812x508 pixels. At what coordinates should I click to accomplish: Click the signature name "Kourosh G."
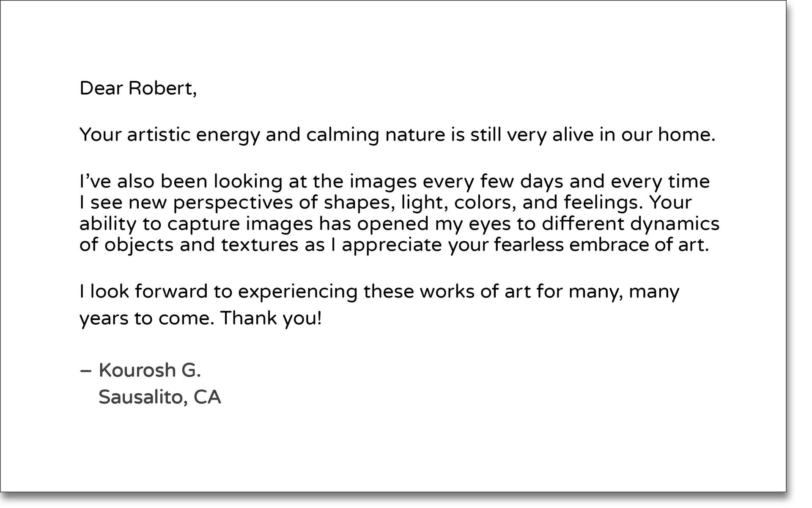[149, 370]
